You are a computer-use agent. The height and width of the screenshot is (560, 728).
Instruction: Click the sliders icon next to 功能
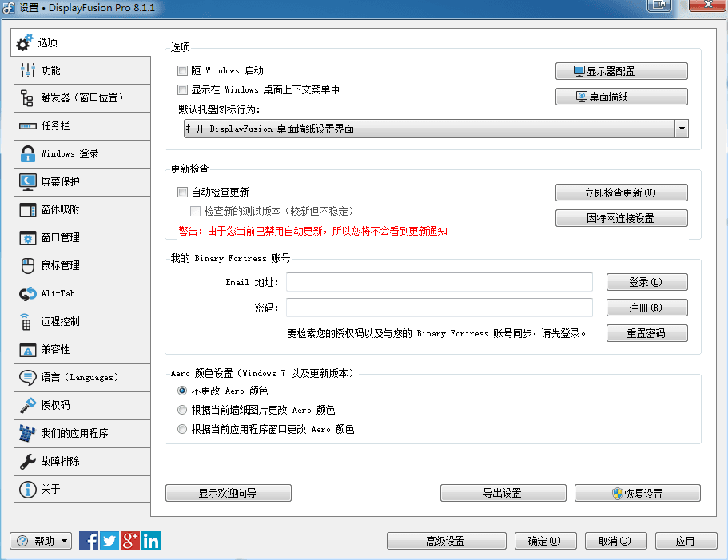28,70
